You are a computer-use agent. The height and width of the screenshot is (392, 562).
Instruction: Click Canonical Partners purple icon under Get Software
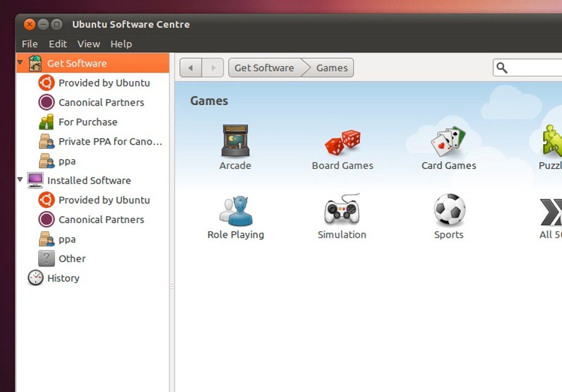46,102
